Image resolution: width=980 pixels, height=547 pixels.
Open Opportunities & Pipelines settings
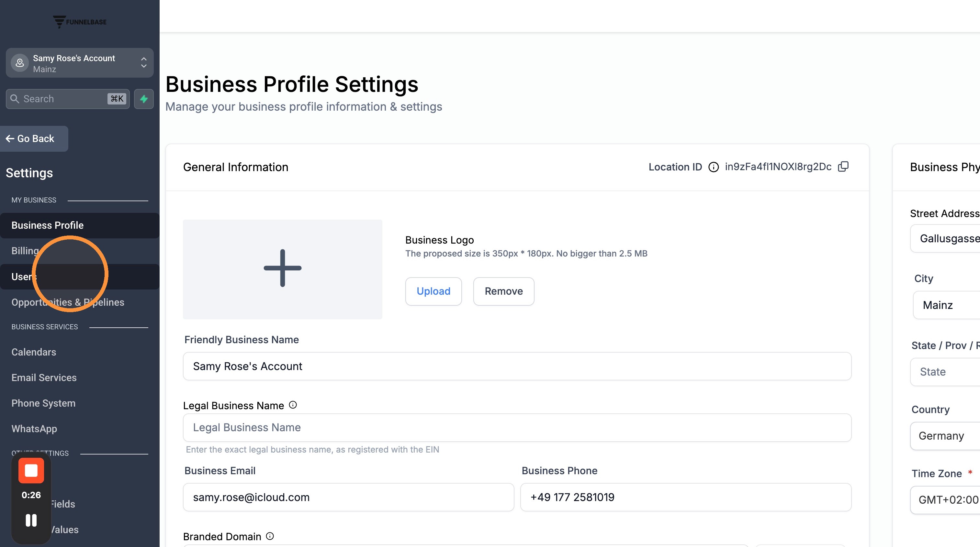[x=80, y=302]
